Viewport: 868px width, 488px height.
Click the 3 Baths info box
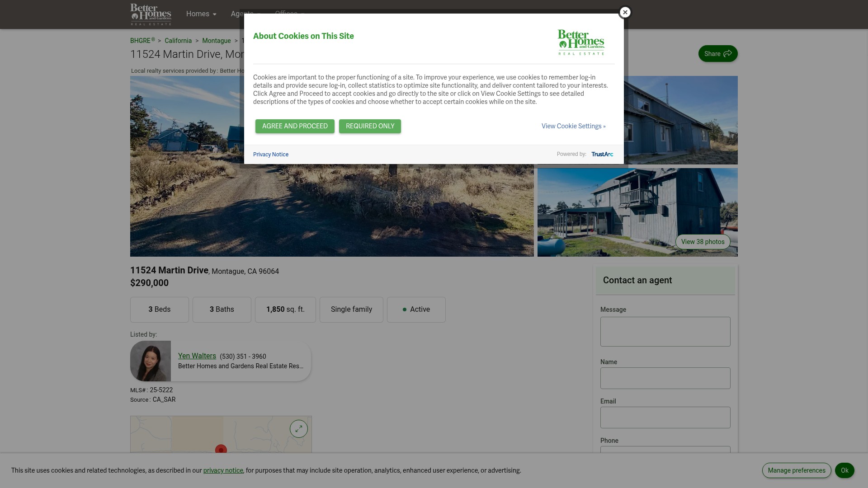[x=222, y=310]
